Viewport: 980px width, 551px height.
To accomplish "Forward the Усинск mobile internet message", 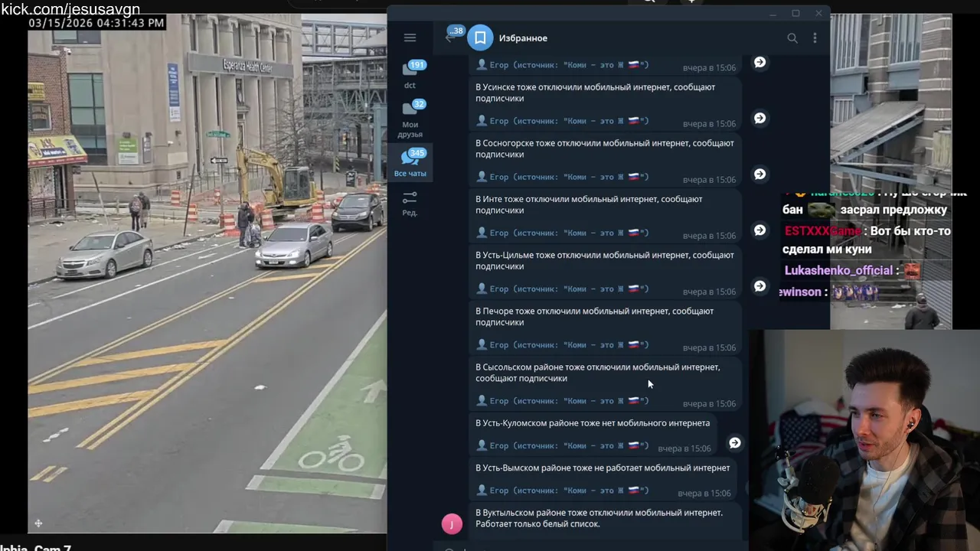I will (759, 118).
